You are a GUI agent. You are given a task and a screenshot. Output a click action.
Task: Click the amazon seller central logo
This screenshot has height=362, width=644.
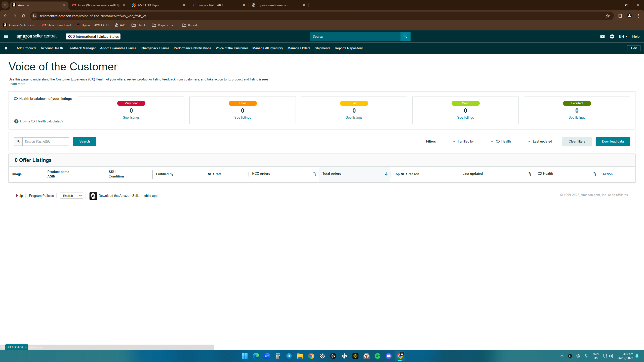click(x=37, y=36)
